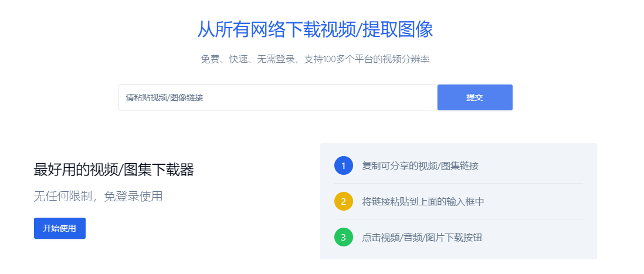Image resolution: width=644 pixels, height=274 pixels.
Task: Click the 提交 submit button
Action: pos(474,97)
